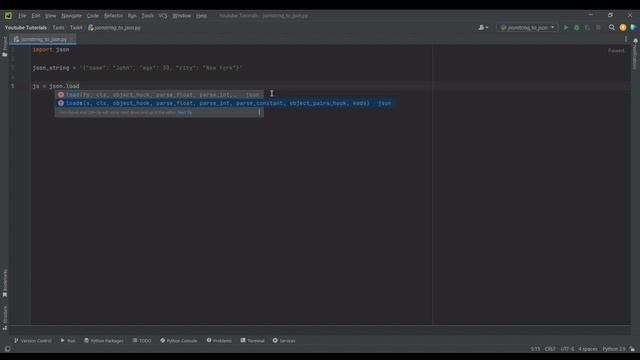Click the green Run play button
This screenshot has height=360, width=640.
click(x=566, y=27)
